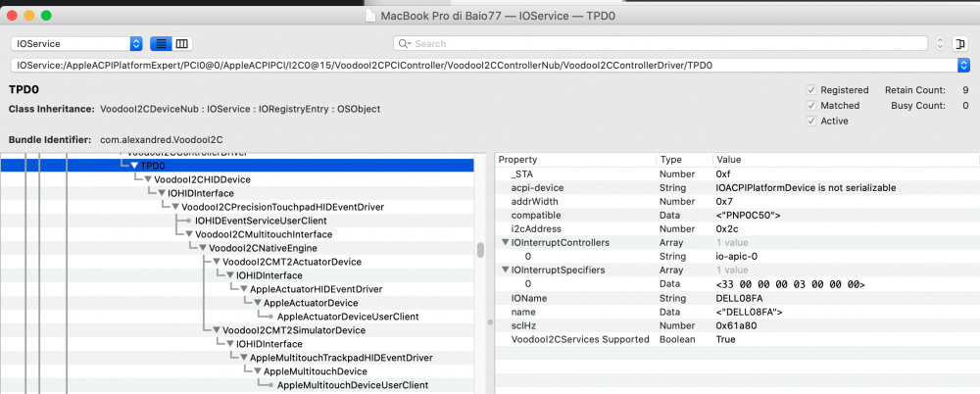
Task: Collapse AppleMultitouchDevice disclosure triangle
Action: point(258,371)
